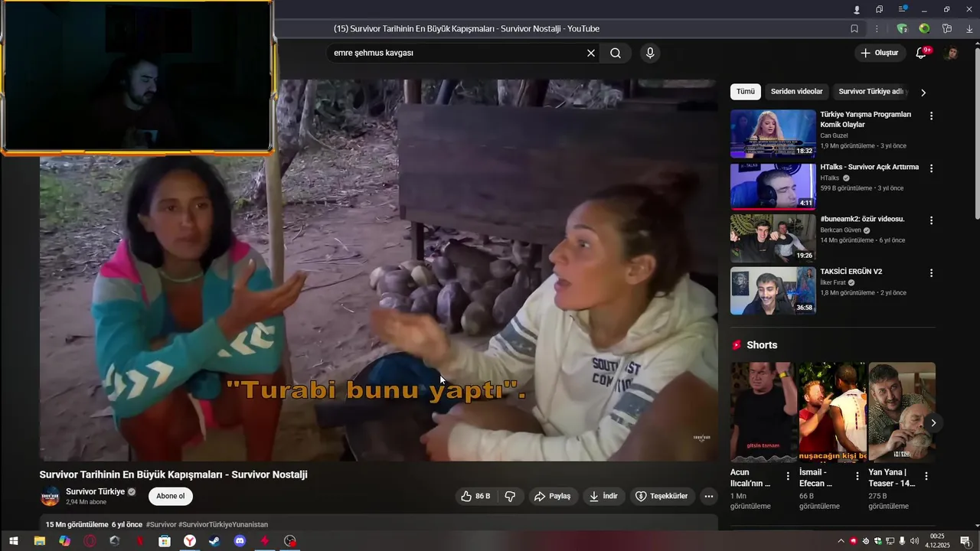Open Yandex Browser from the taskbar
This screenshot has height=551, width=980.
[x=189, y=541]
